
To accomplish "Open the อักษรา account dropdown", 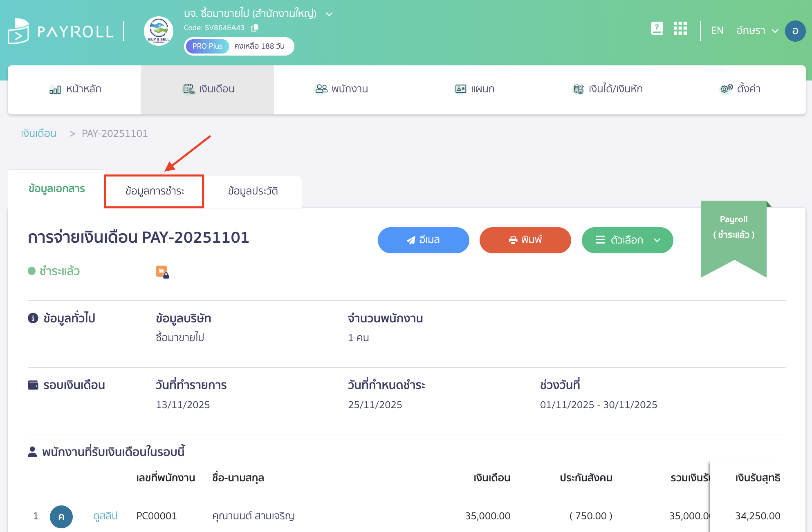I will click(757, 30).
